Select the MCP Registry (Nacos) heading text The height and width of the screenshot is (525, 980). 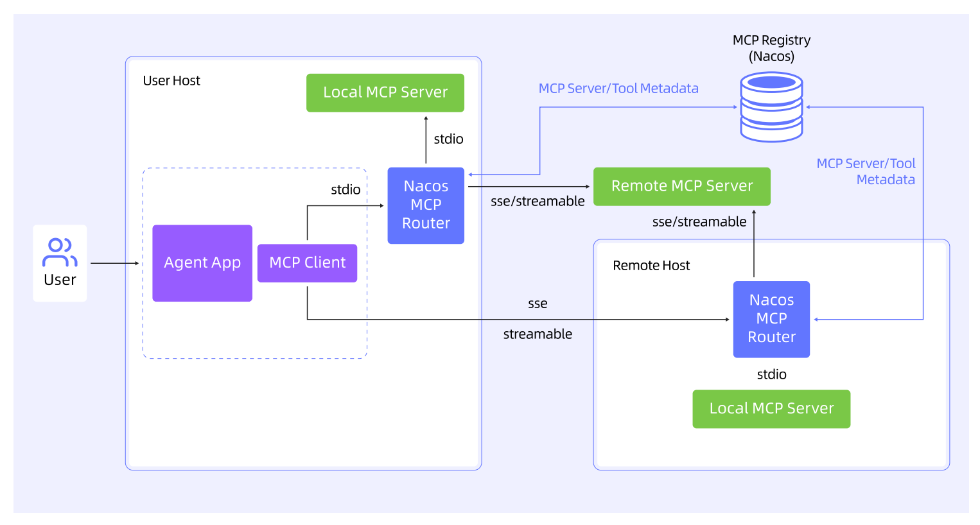[x=771, y=48]
